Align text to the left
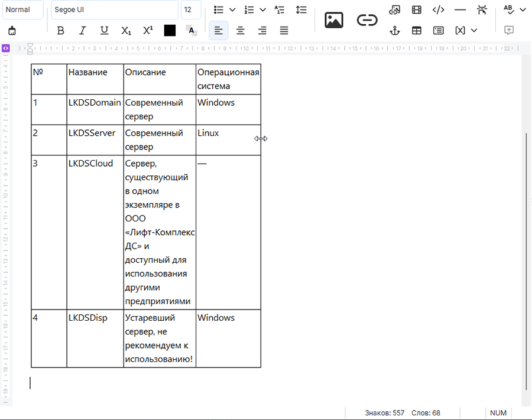Image resolution: width=532 pixels, height=420 pixels. pyautogui.click(x=219, y=31)
